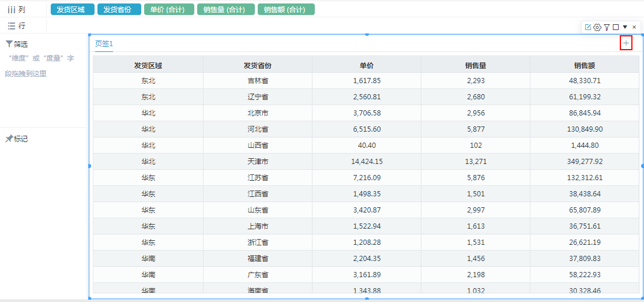Screen dimensions: 644x302
Task: Add a new tab with the plus icon
Action: tap(626, 43)
